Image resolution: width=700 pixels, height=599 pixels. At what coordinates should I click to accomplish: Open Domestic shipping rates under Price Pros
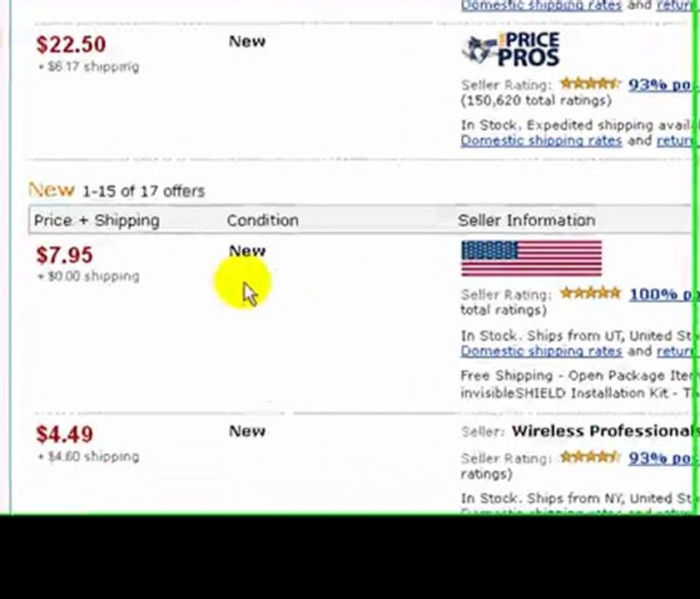pyautogui.click(x=541, y=141)
